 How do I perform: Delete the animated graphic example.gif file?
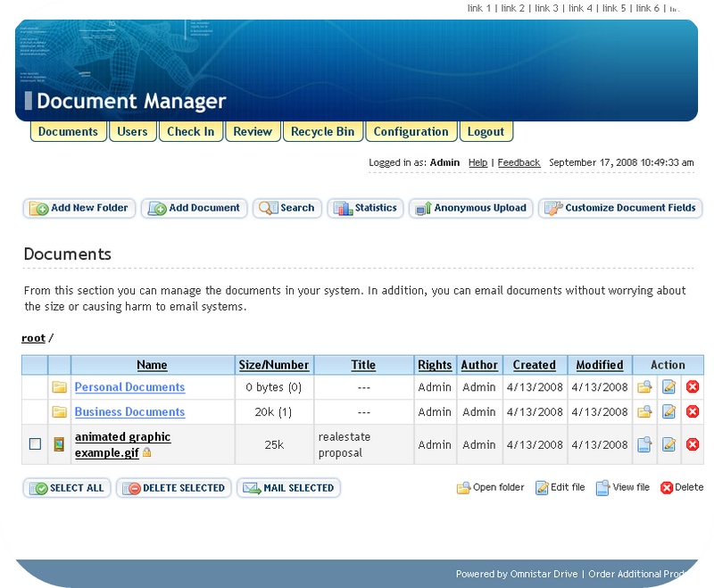point(692,444)
